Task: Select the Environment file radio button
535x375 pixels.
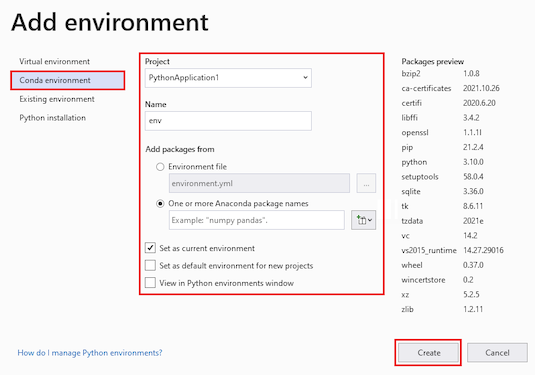Action: coord(160,167)
